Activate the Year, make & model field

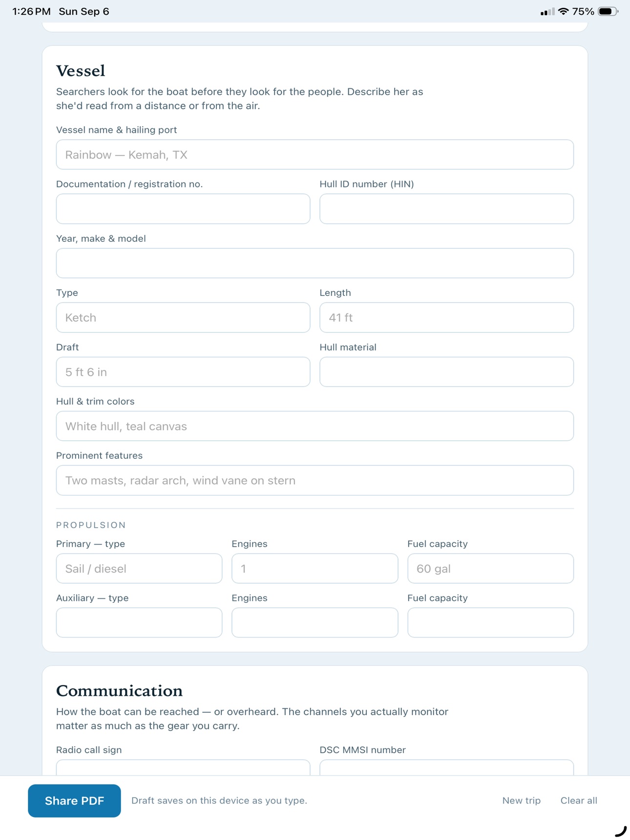tap(315, 263)
